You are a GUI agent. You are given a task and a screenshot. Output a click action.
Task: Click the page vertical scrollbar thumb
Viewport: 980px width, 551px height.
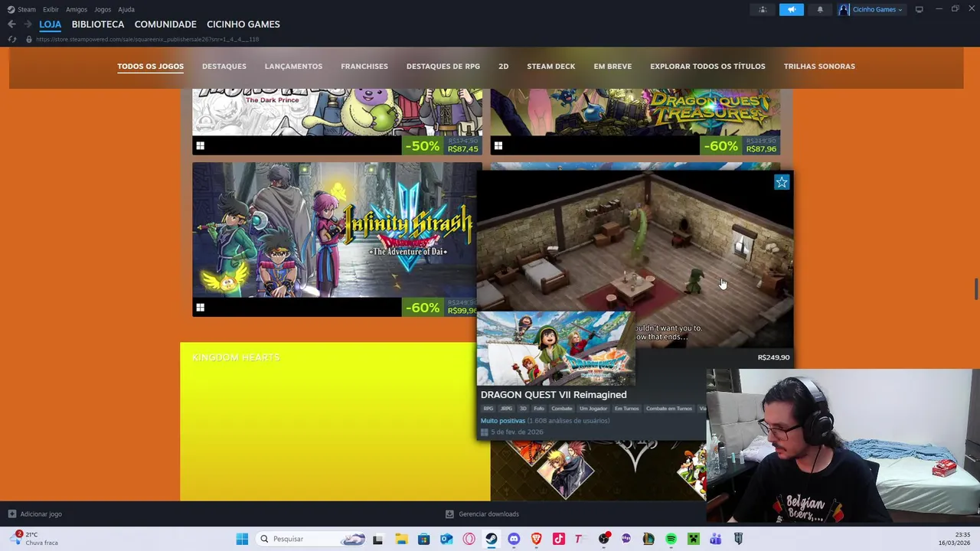click(x=975, y=290)
